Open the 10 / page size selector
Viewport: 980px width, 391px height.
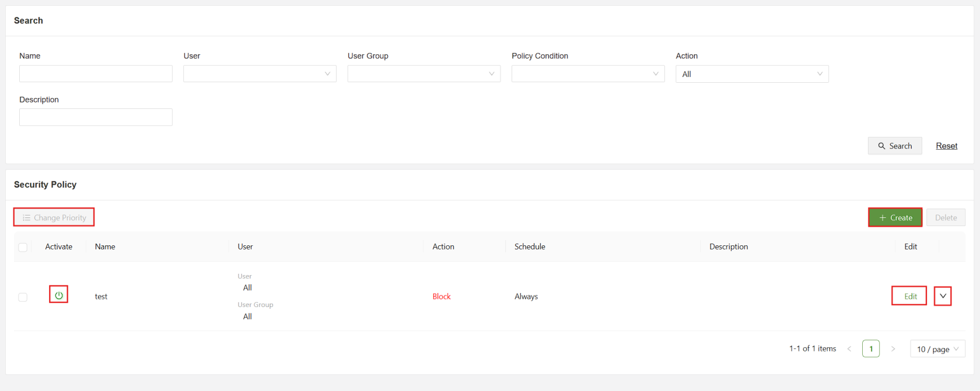coord(937,349)
